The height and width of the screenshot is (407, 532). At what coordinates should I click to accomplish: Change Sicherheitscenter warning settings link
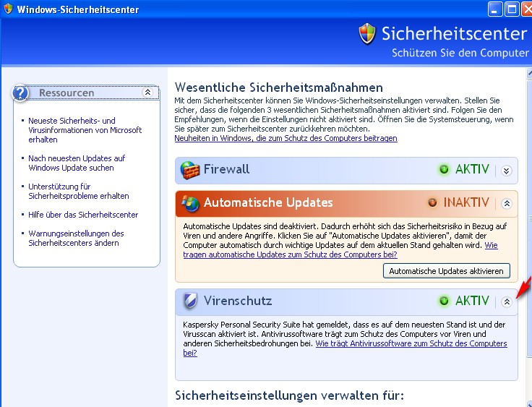(76, 238)
